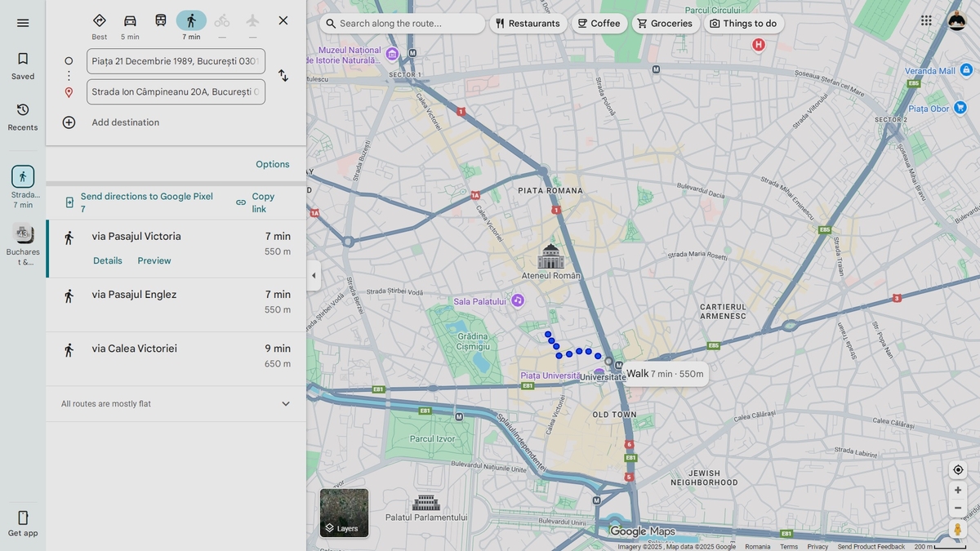Image resolution: width=980 pixels, height=551 pixels.
Task: Select the Cycling travel mode
Action: (x=222, y=25)
